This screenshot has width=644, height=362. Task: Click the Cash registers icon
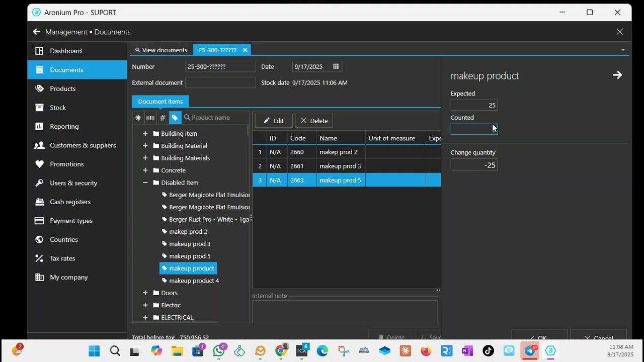(39, 202)
